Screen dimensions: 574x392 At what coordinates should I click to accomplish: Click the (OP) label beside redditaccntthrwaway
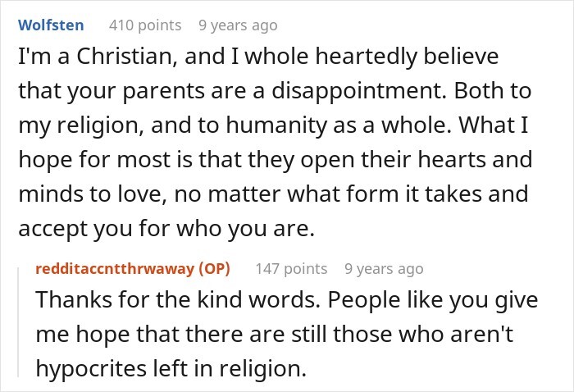214,269
